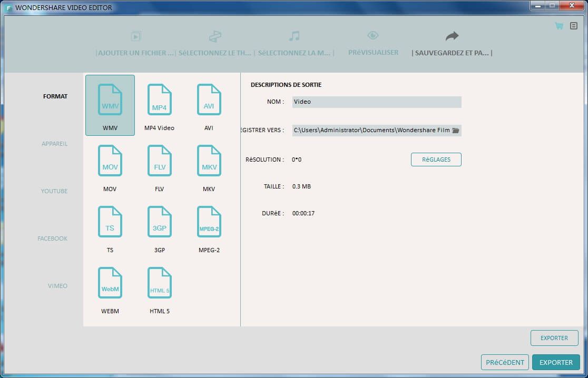This screenshot has width=588, height=378.
Task: Click the resolution value 0*0
Action: click(x=297, y=160)
